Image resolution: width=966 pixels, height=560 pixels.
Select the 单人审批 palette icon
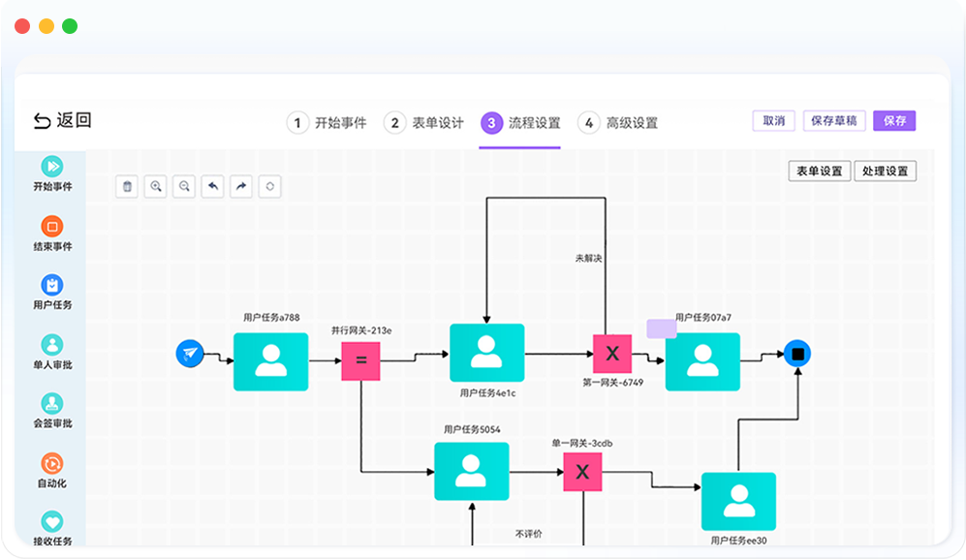tap(52, 345)
